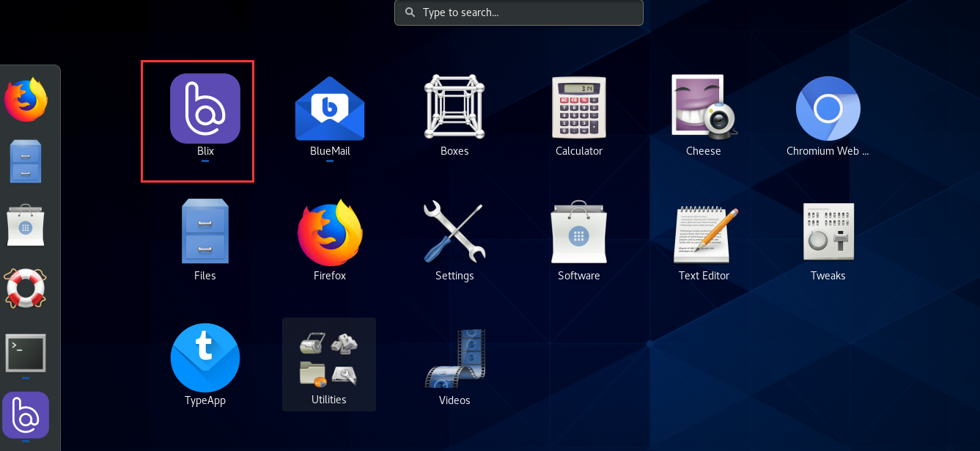The width and height of the screenshot is (980, 451).
Task: Click the TypeApp label text
Action: (x=205, y=400)
